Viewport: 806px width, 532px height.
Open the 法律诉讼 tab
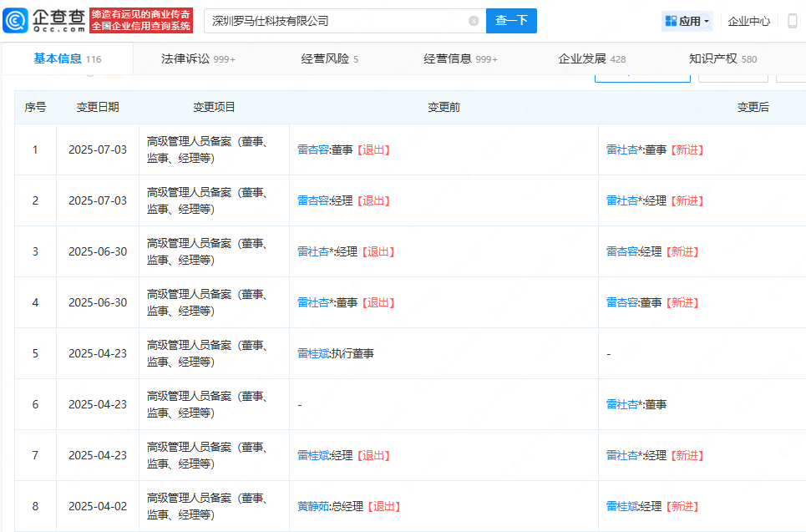181,58
